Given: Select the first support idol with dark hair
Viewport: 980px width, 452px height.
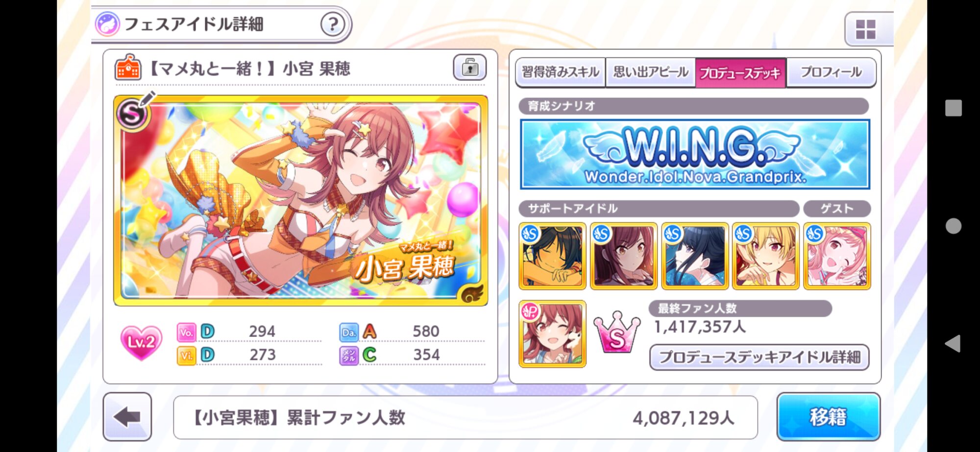Looking at the screenshot, I should [552, 256].
